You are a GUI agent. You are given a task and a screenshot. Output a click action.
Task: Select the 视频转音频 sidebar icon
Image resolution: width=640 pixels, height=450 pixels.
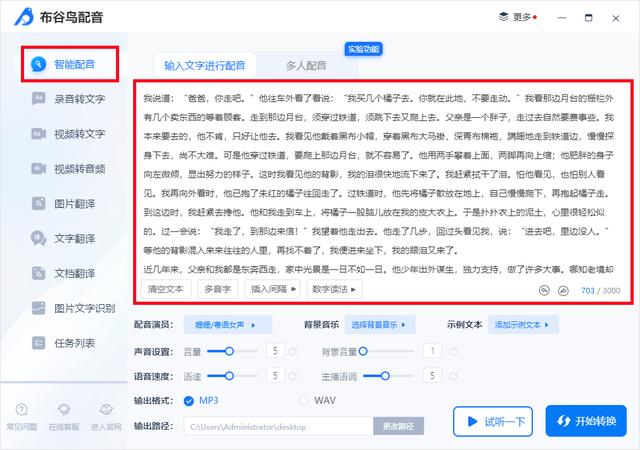click(x=38, y=167)
